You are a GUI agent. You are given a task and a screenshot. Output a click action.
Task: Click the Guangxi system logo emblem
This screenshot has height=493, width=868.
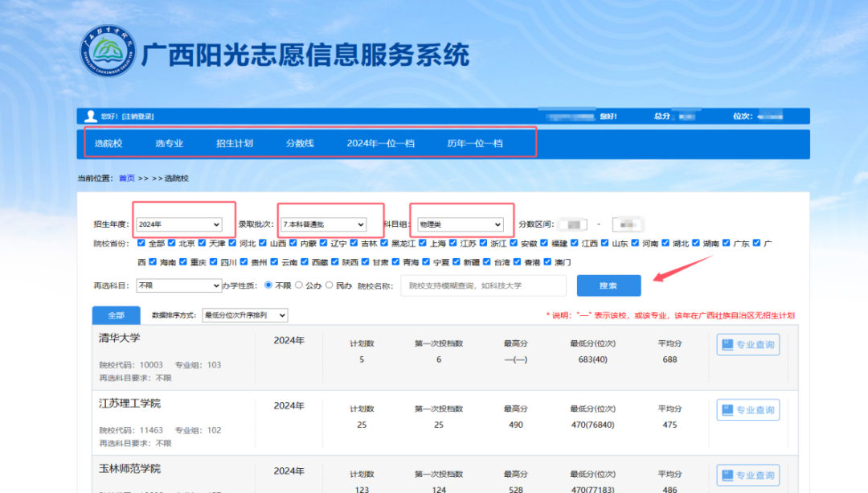point(108,53)
